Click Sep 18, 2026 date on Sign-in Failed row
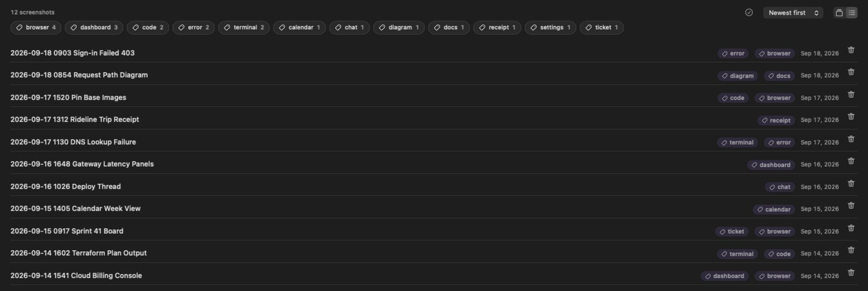 (x=820, y=53)
